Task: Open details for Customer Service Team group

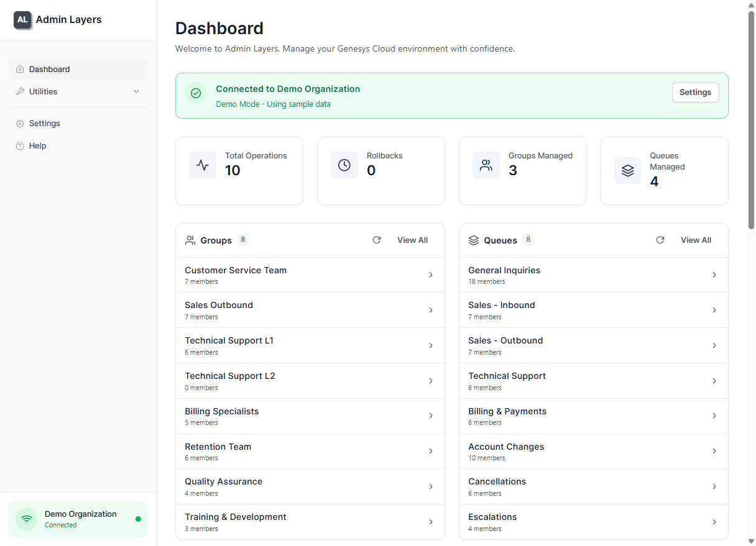Action: [x=310, y=275]
